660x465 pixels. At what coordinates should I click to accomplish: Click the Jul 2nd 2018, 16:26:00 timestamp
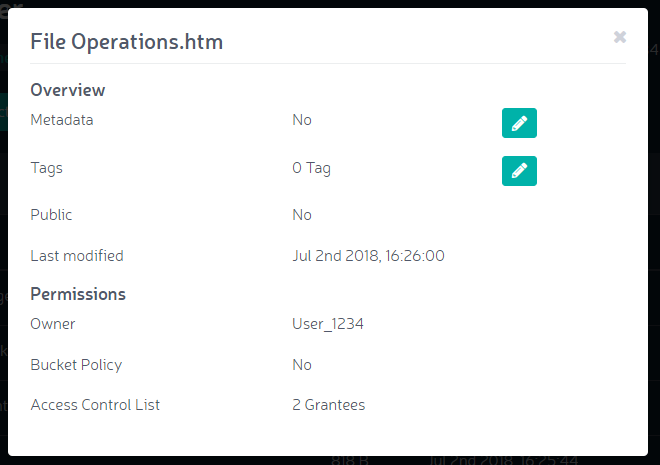368,255
